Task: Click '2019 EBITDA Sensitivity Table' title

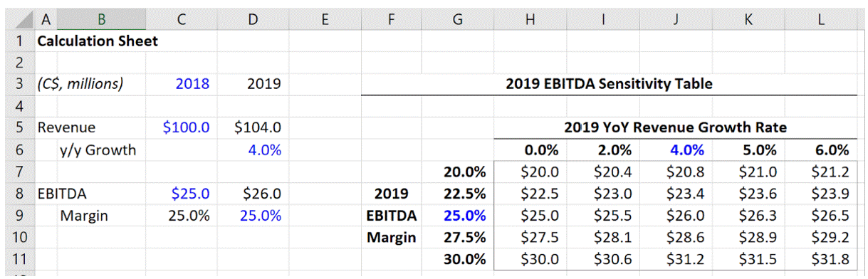Action: coord(609,84)
